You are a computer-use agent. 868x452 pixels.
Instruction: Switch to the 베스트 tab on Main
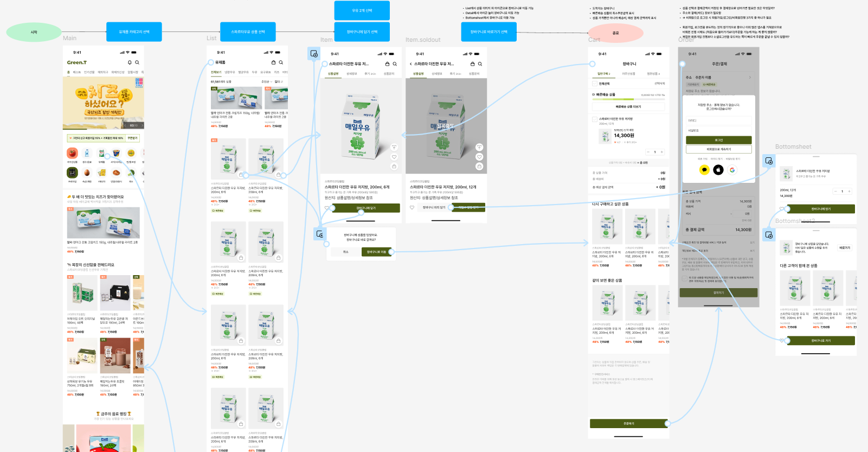77,72
